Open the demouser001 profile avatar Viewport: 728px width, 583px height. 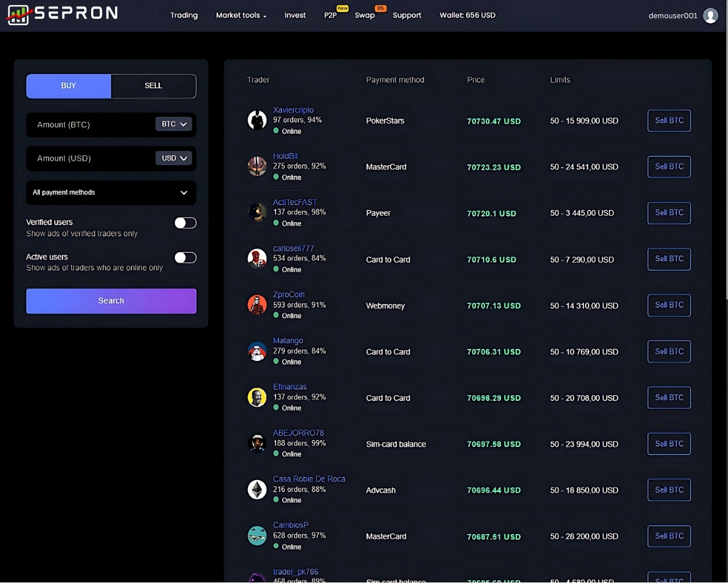[x=710, y=15]
